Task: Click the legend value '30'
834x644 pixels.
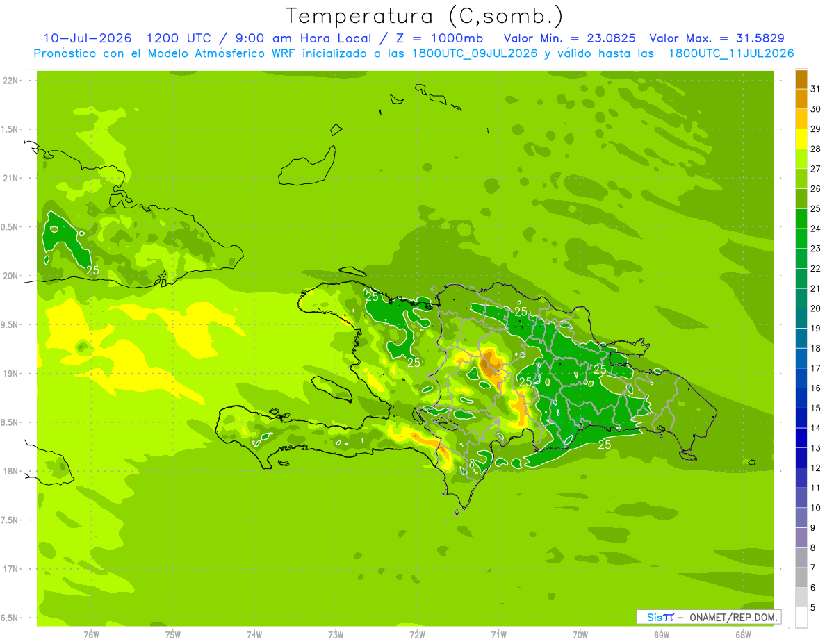Action: (816, 109)
